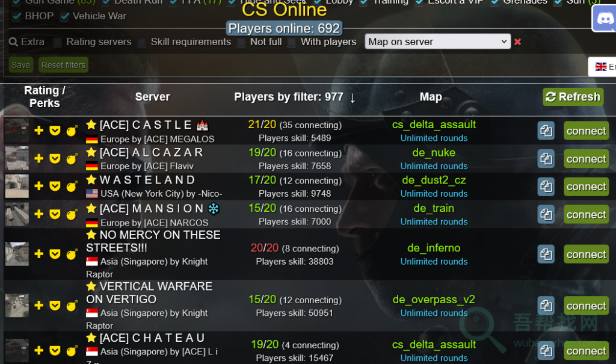Click the plus perk icon for W A S T E L A N D
Screen dimensions: 616x364
[39, 186]
